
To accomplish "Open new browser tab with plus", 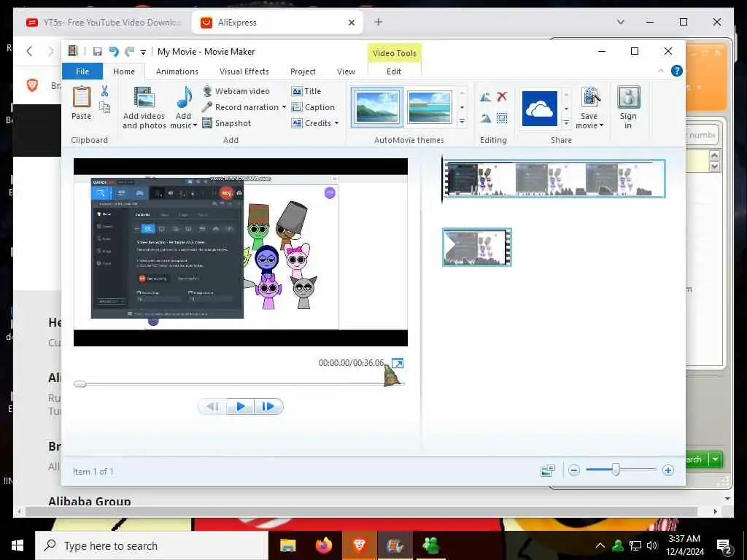I will point(379,22).
